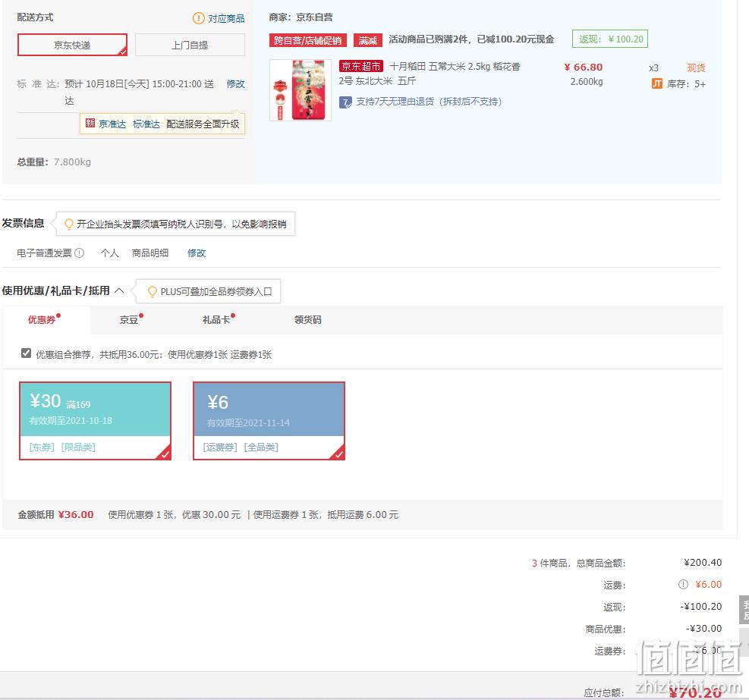Switch to the 领货码 tab
749x700 pixels.
(x=307, y=319)
